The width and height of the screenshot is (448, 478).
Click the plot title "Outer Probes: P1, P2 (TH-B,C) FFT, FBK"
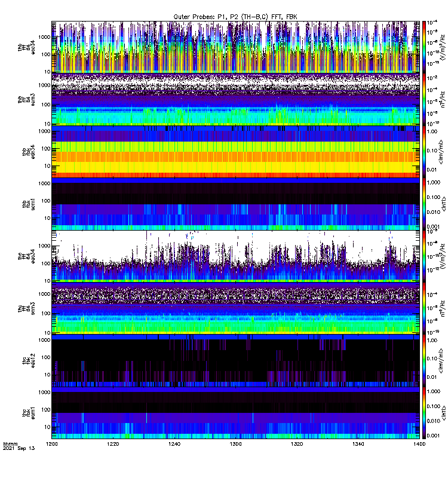point(235,17)
